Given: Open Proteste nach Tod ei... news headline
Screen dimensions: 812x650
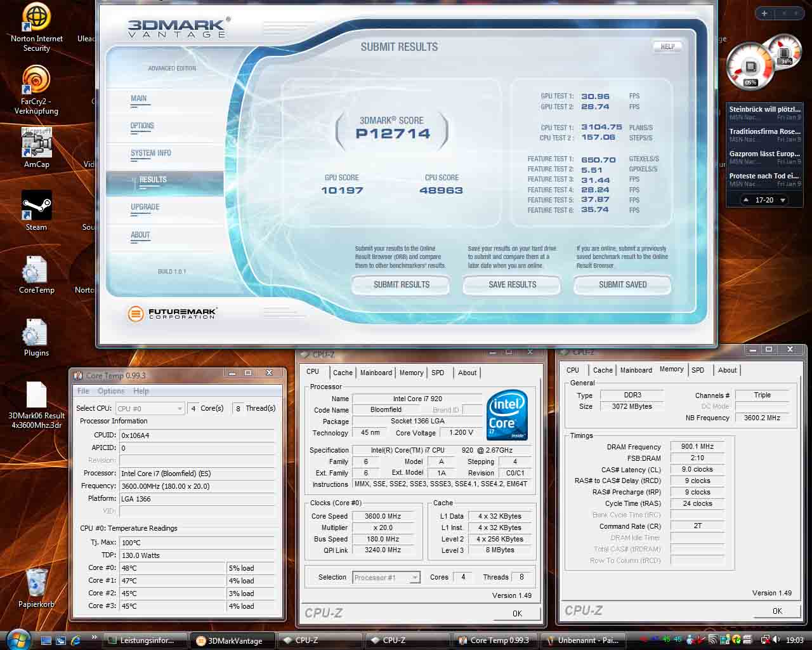Looking at the screenshot, I should (x=765, y=179).
